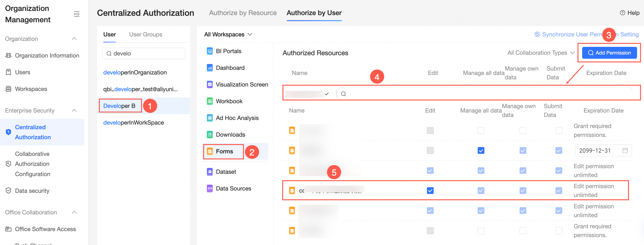Click the Help question mark icon

pos(622,13)
